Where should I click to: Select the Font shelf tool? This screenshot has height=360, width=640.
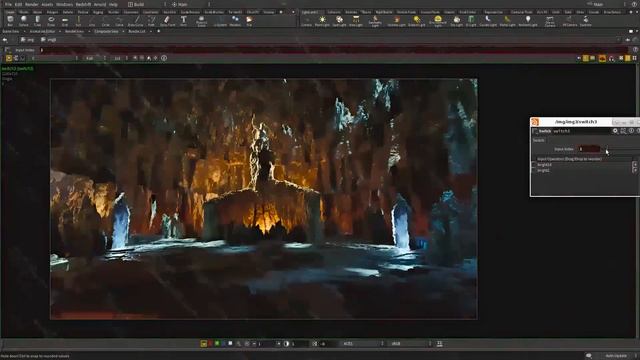184,20
